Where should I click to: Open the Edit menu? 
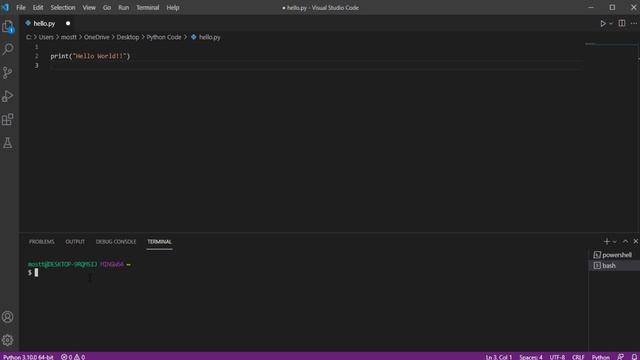[x=38, y=7]
